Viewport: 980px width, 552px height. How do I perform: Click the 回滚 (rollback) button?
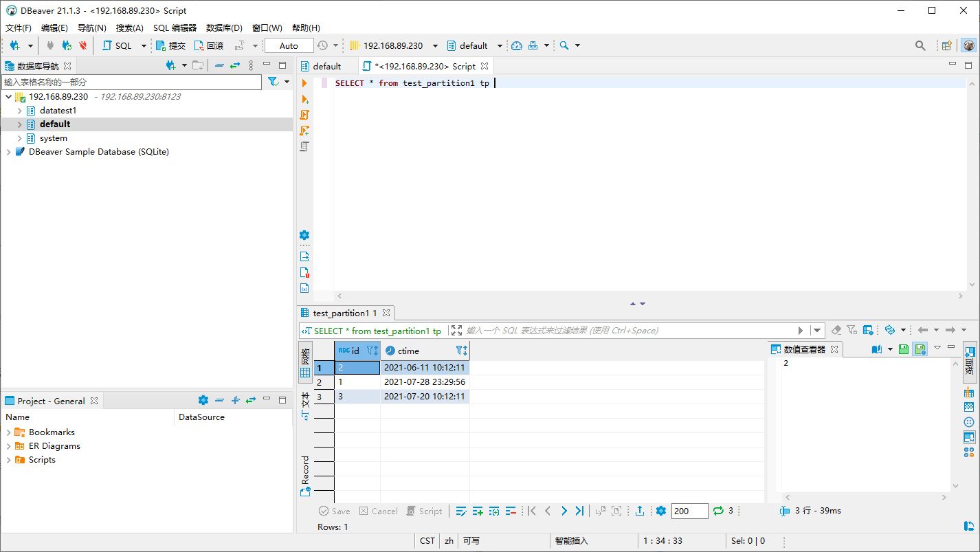(x=208, y=45)
